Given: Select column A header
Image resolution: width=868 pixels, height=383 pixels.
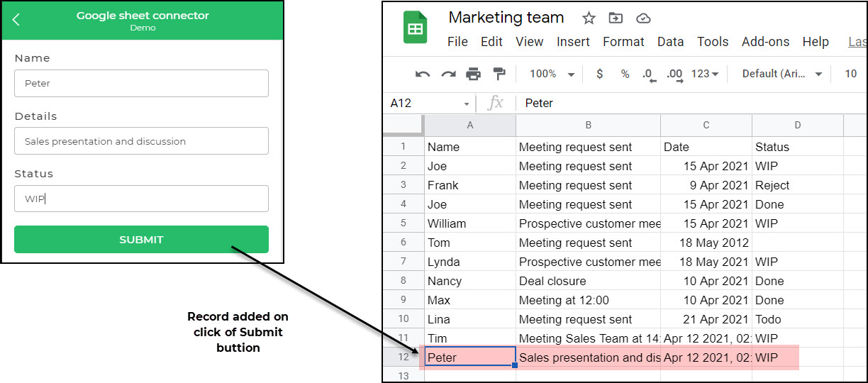Looking at the screenshot, I should [x=469, y=126].
